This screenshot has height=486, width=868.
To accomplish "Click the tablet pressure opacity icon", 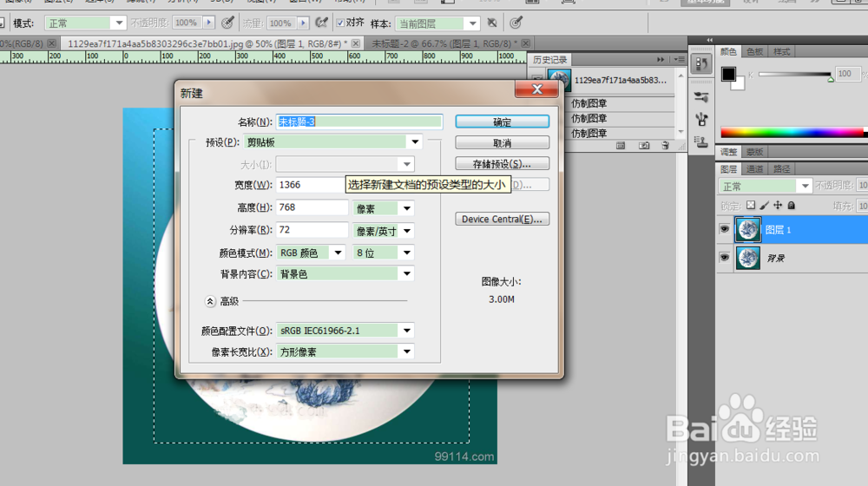I will pyautogui.click(x=227, y=23).
